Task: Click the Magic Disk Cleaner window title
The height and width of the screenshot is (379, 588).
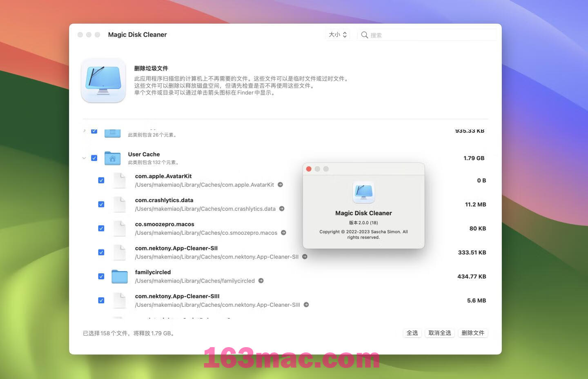Action: [x=137, y=35]
